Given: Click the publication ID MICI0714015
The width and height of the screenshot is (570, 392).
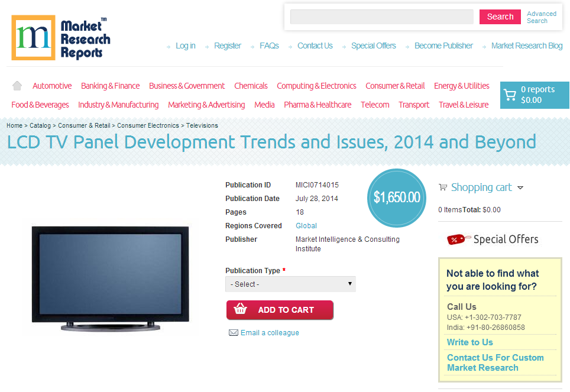Looking at the screenshot, I should pyautogui.click(x=317, y=185).
